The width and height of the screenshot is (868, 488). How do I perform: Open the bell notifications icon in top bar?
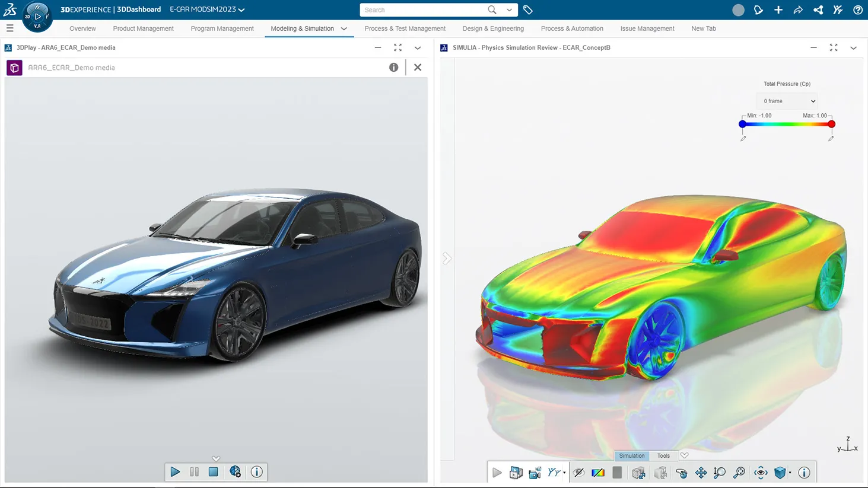point(758,9)
